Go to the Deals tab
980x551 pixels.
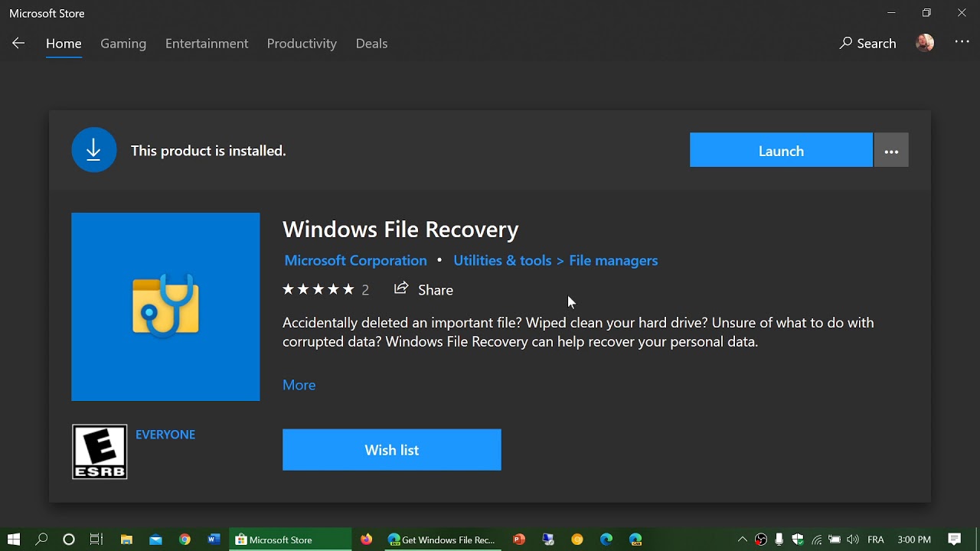coord(371,44)
